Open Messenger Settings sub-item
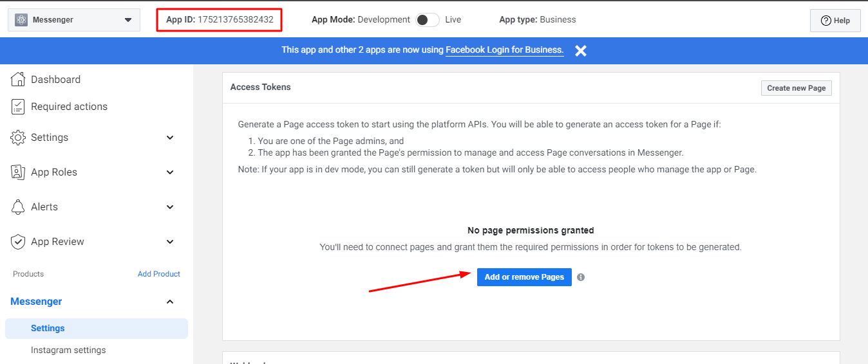The image size is (868, 364). (97, 329)
